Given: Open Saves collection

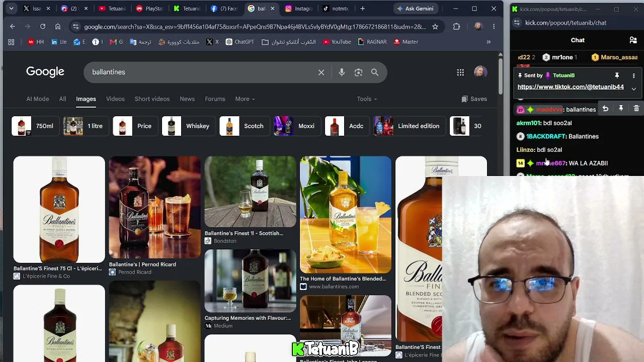Looking at the screenshot, I should click(x=474, y=99).
